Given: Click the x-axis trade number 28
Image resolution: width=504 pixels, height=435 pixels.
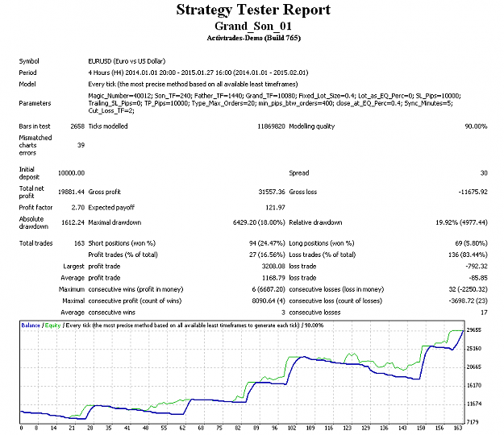Looking at the screenshot, I should (x=90, y=428).
